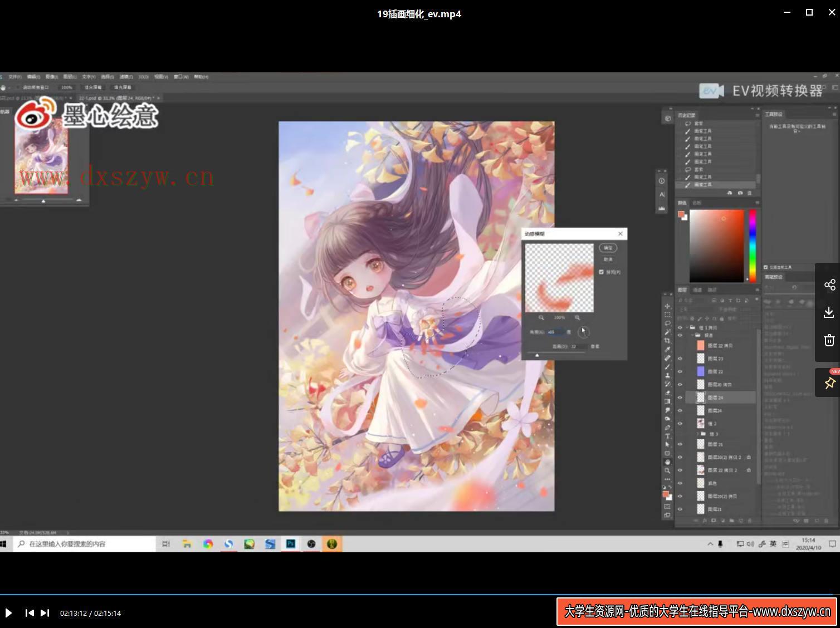Open the 图像 menu
840x628 pixels.
point(52,77)
